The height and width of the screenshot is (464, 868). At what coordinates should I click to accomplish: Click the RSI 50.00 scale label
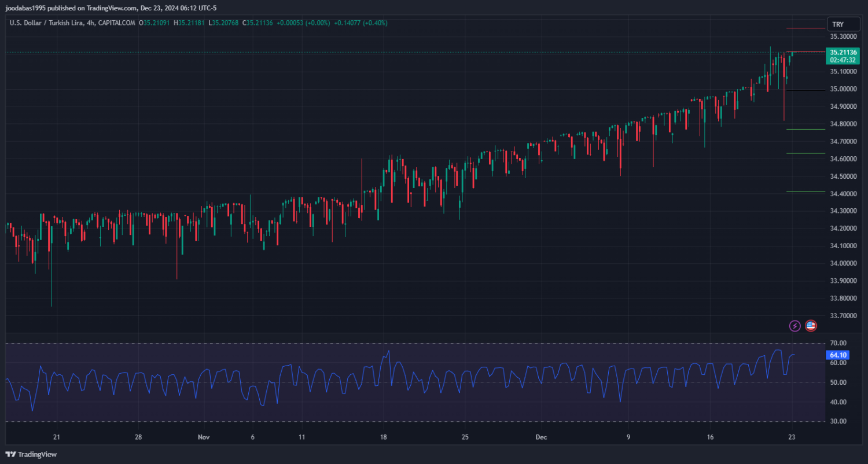[838, 382]
